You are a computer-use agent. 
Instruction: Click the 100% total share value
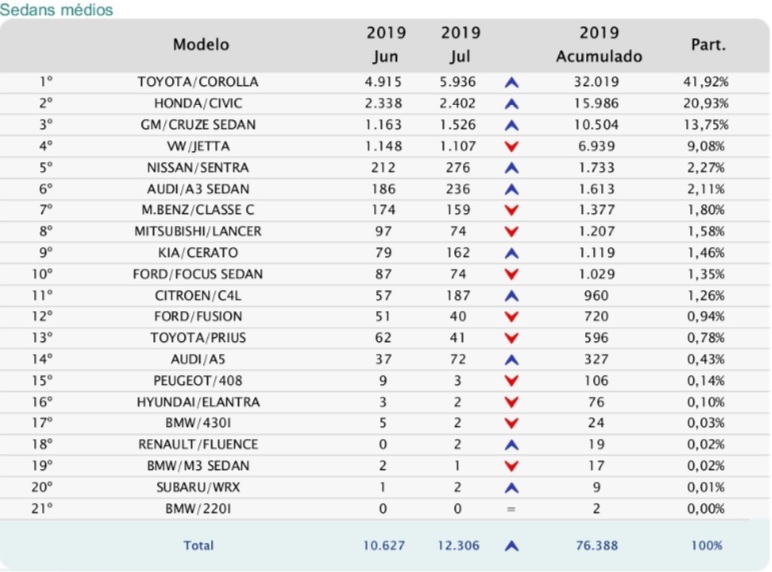click(x=707, y=545)
